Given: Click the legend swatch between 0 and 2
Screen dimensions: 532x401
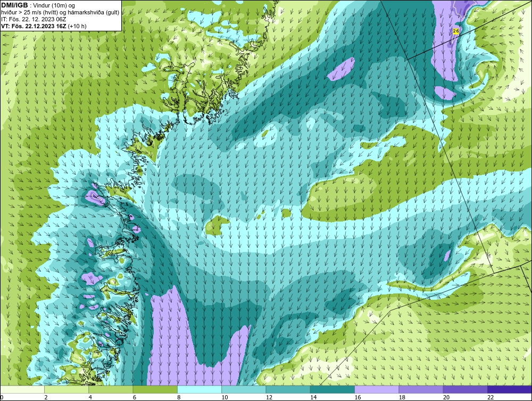Looking at the screenshot, I should click(22, 389).
